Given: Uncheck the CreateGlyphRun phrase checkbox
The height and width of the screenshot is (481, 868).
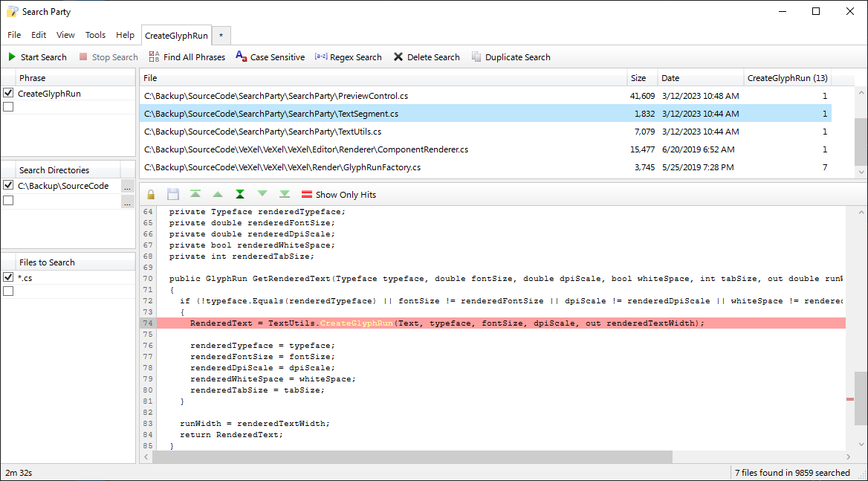Looking at the screenshot, I should 8,93.
